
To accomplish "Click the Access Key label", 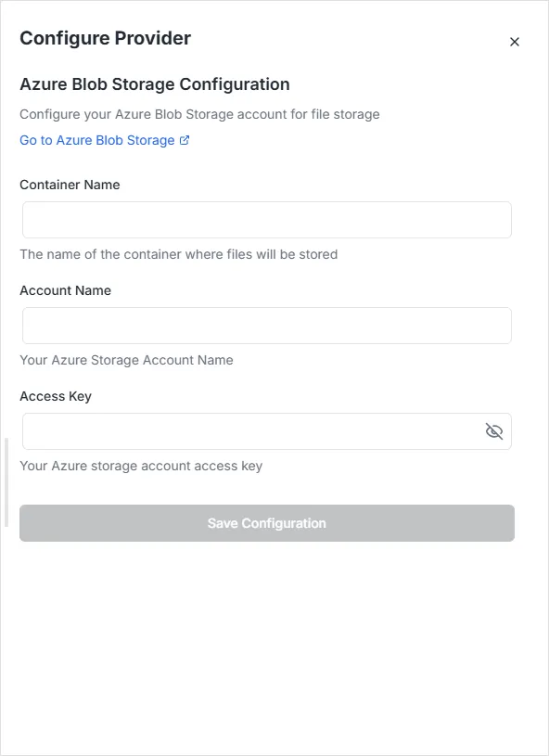I will 56,396.
